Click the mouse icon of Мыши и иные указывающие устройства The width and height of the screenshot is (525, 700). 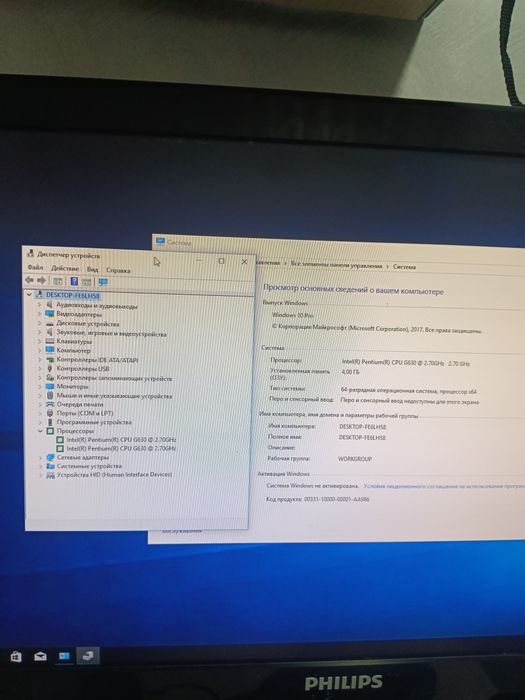(x=50, y=395)
